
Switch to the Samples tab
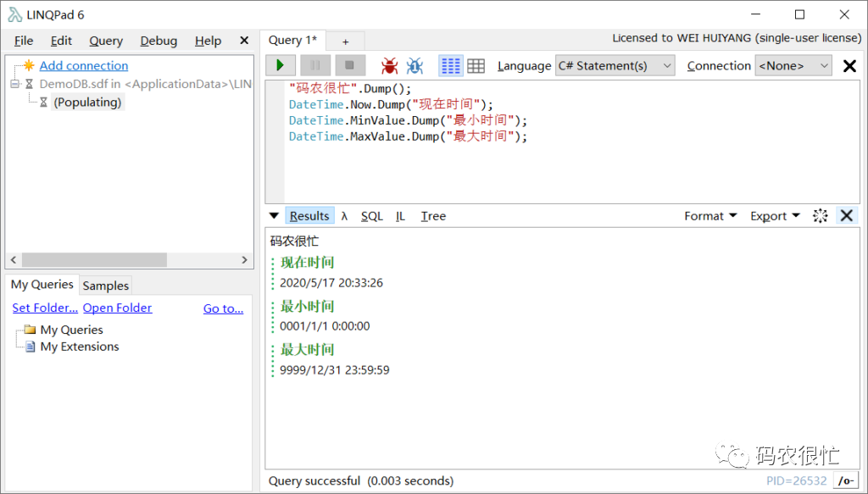pyautogui.click(x=106, y=286)
